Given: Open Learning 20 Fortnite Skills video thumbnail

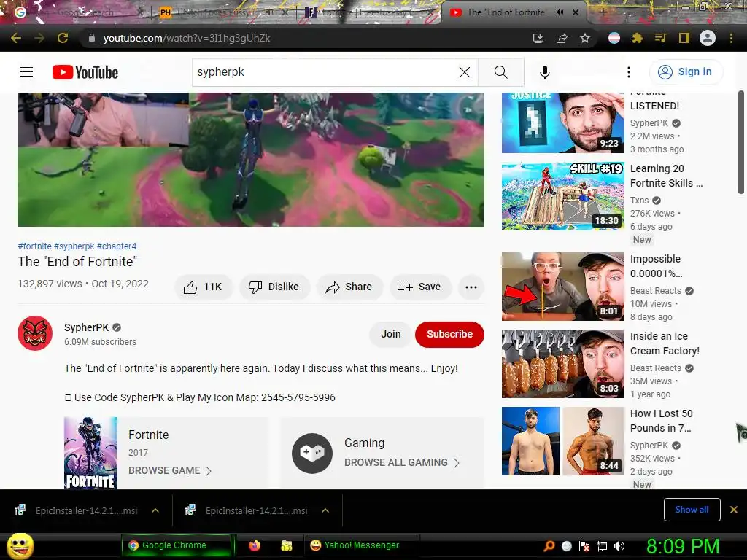Looking at the screenshot, I should (x=563, y=196).
